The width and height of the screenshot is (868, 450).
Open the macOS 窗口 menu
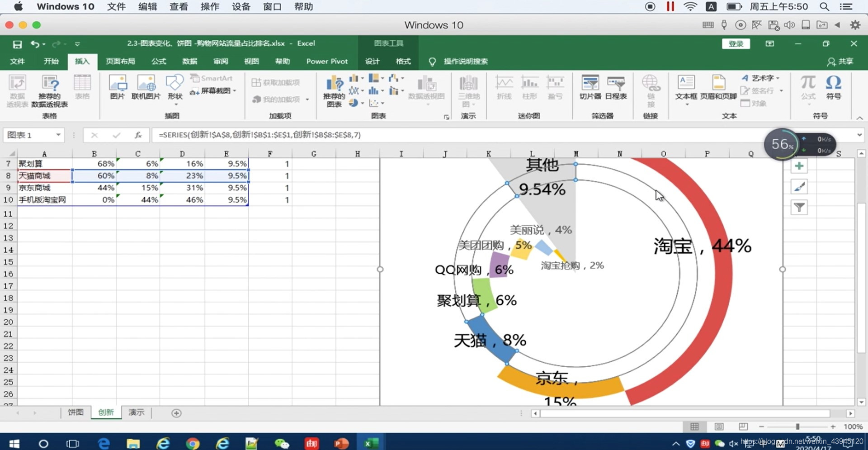click(272, 7)
